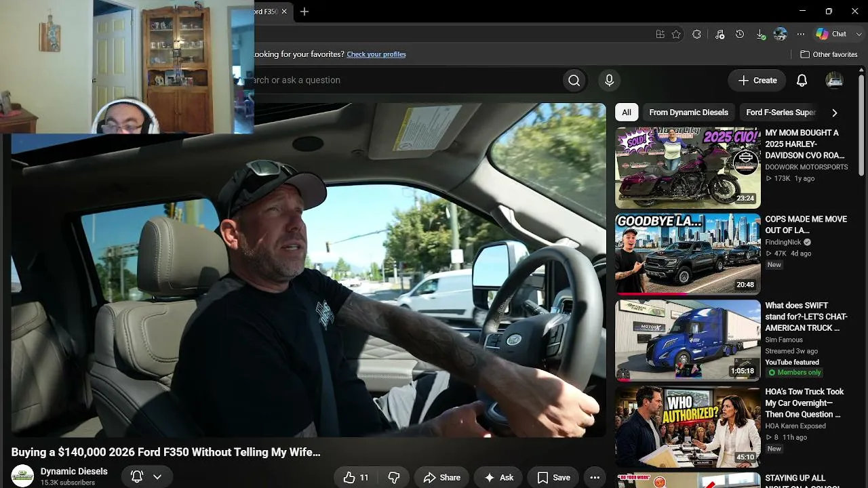Click the Create button

pyautogui.click(x=757, y=81)
